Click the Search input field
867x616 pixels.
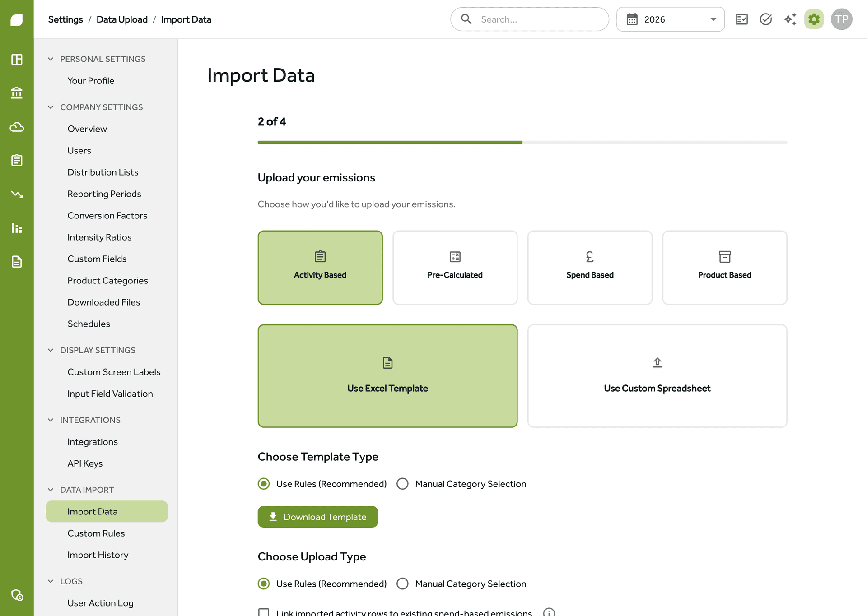click(x=530, y=19)
